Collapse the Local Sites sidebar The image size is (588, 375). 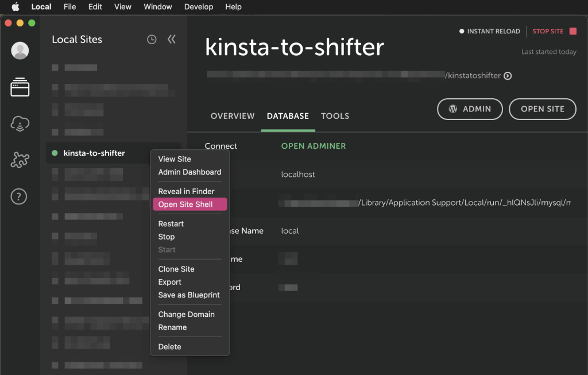(171, 39)
